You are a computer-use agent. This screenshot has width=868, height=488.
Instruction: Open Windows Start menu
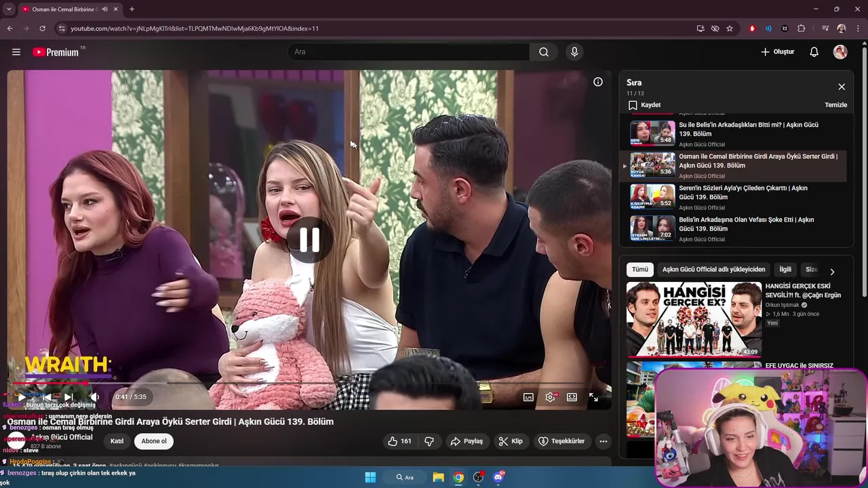click(370, 477)
